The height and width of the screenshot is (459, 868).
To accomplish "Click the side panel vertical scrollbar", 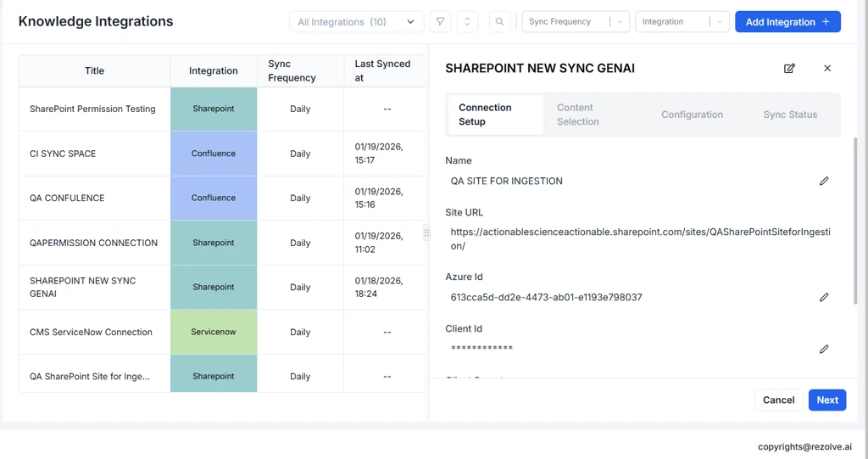I will (x=855, y=221).
